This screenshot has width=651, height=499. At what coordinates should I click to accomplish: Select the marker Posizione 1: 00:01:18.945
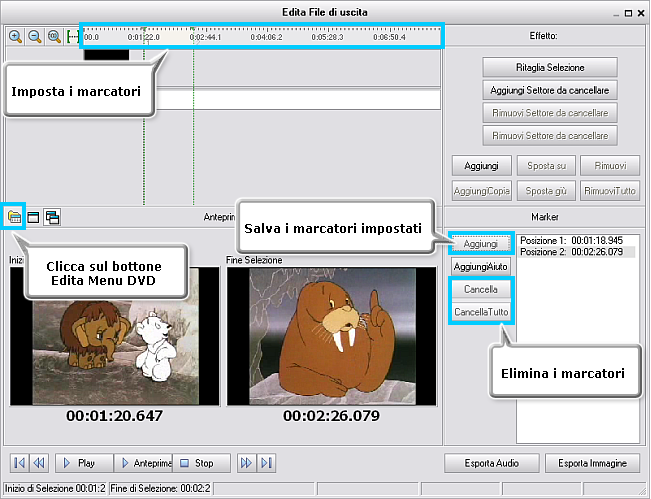click(x=572, y=240)
